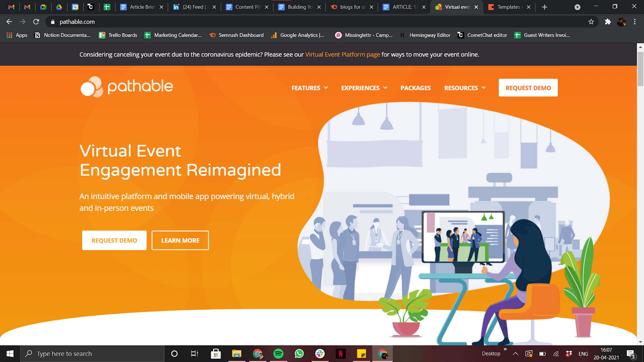Open Netflix from the taskbar
Viewport: 644px width, 362px height.
point(341,354)
